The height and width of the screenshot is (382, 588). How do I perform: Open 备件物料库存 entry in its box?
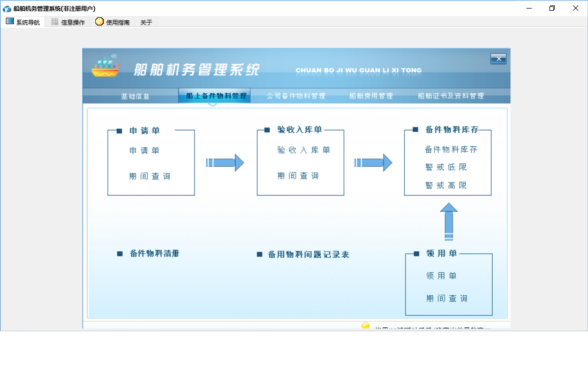tap(451, 149)
